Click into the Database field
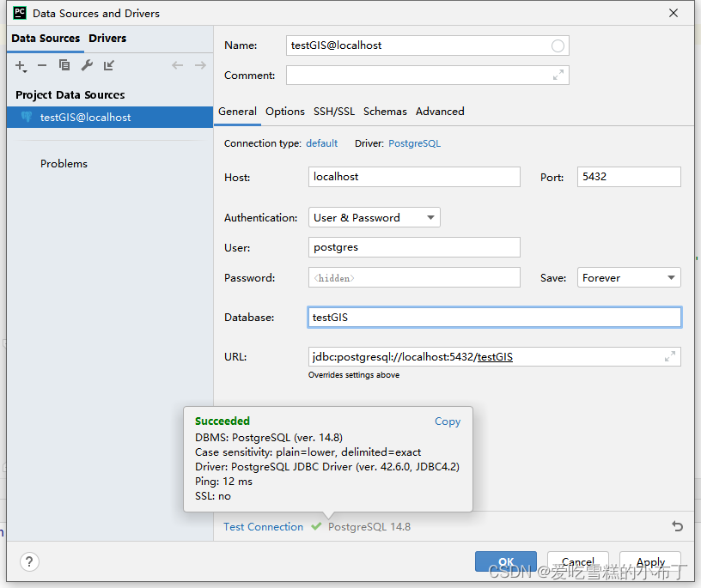 point(495,318)
